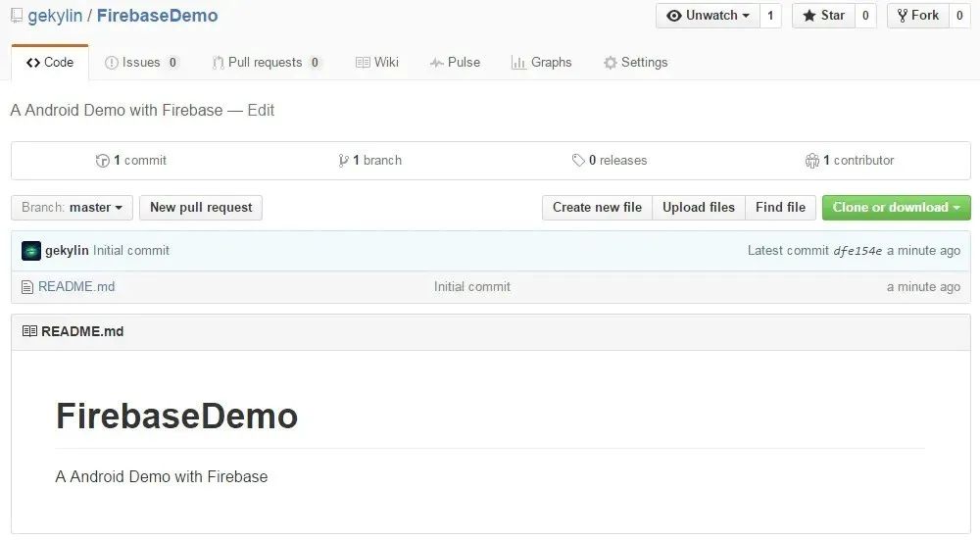Switch to the Issues tab
The height and width of the screenshot is (540, 980).
coord(142,63)
